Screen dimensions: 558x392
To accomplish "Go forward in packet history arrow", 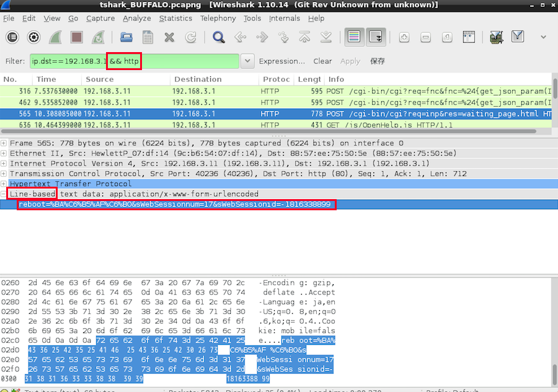I will click(x=262, y=37).
